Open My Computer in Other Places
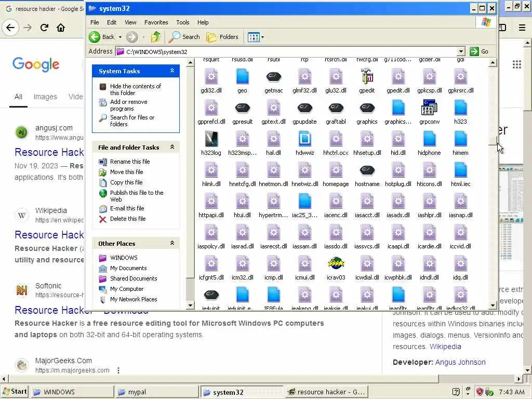Image resolution: width=532 pixels, height=399 pixels. (127, 289)
